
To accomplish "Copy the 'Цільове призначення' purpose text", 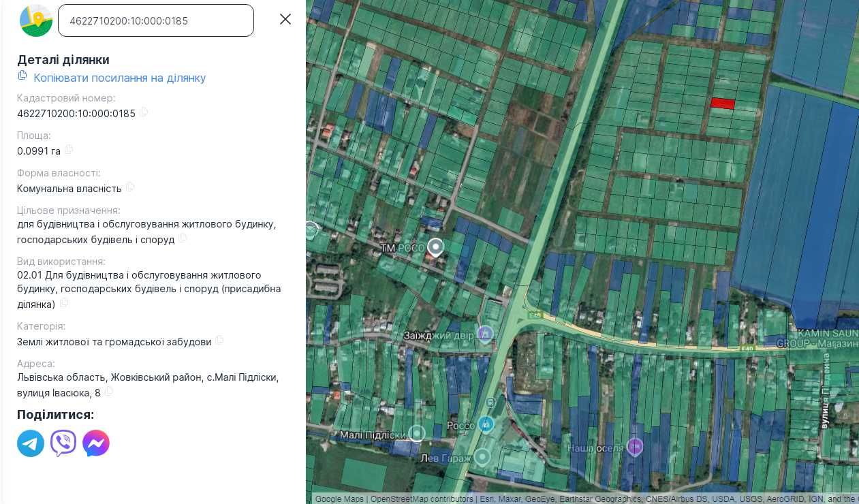I will pyautogui.click(x=183, y=238).
